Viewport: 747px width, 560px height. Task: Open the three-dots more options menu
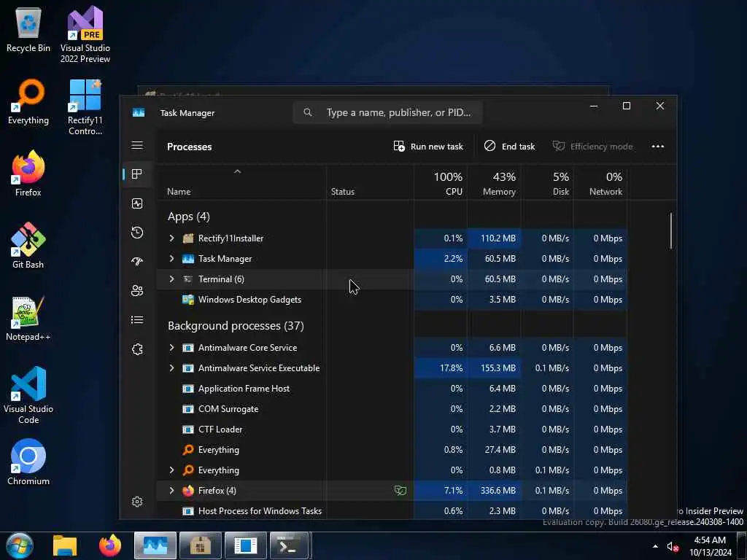click(x=657, y=147)
